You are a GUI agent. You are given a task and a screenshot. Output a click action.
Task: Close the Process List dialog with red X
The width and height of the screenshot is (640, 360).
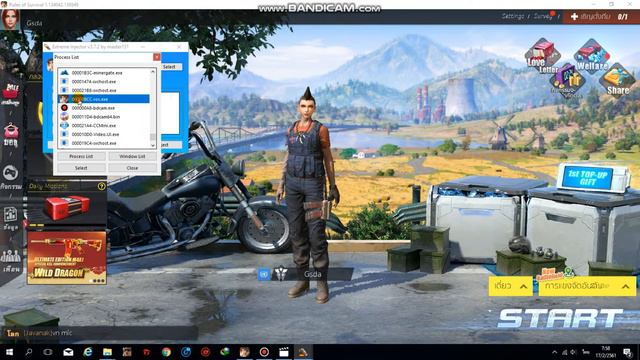pyautogui.click(x=156, y=57)
